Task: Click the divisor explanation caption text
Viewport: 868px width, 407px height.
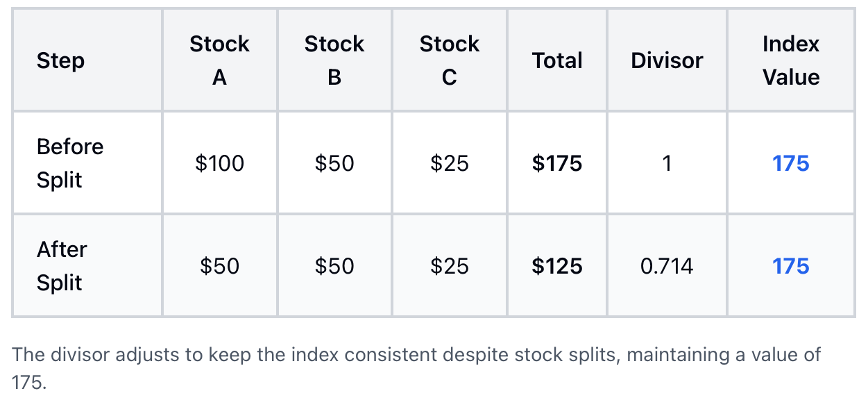Action: point(416,368)
